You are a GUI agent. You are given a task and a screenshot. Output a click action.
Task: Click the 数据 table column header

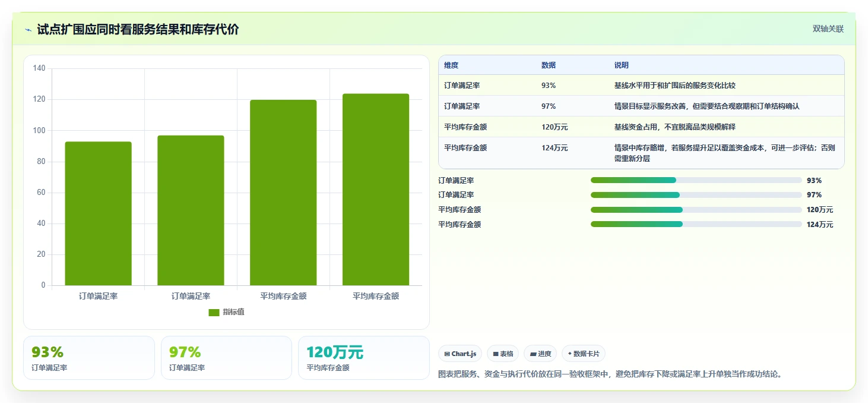(x=549, y=65)
